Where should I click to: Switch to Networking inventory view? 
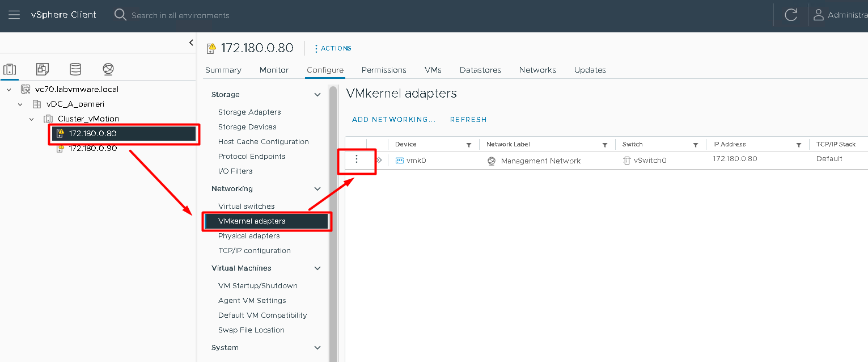click(108, 69)
